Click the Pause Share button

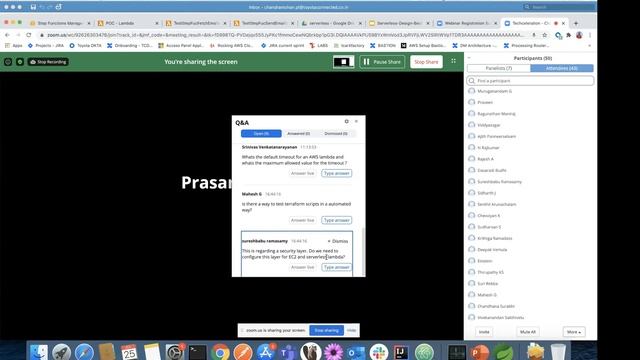click(x=382, y=62)
